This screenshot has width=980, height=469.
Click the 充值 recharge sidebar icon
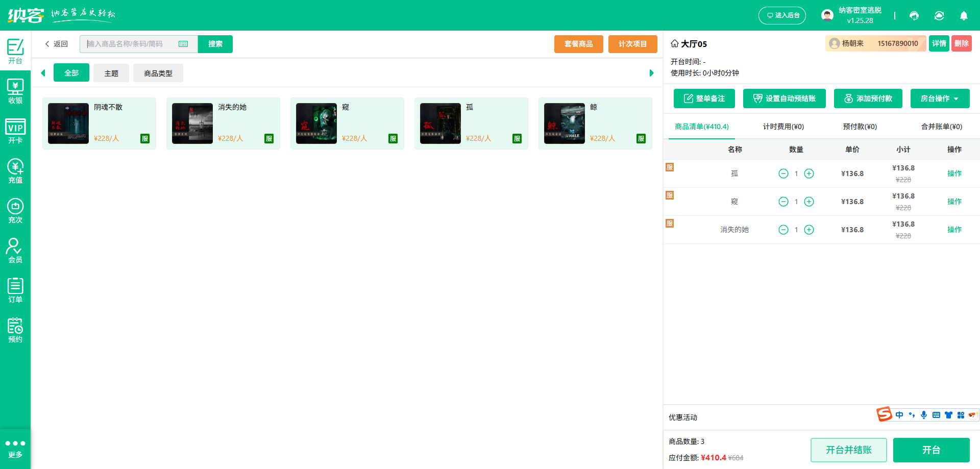tap(15, 171)
